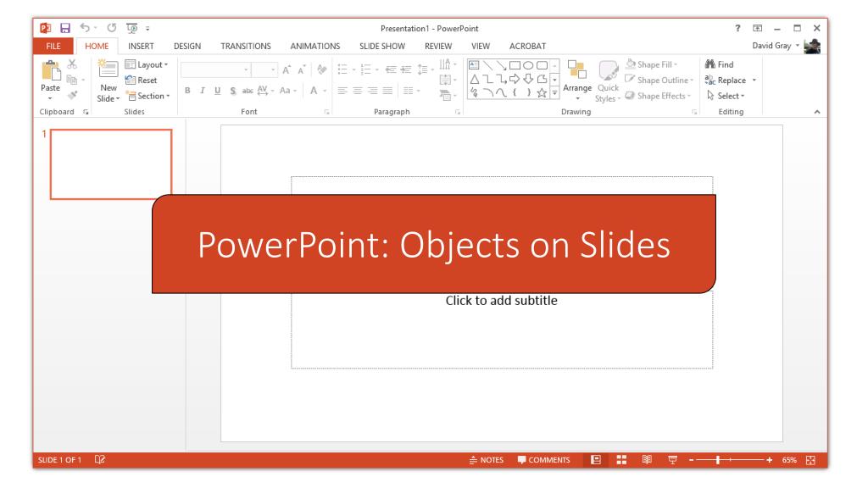The height and width of the screenshot is (488, 868).
Task: Open the Shape Outline dropdown
Action: pos(659,80)
